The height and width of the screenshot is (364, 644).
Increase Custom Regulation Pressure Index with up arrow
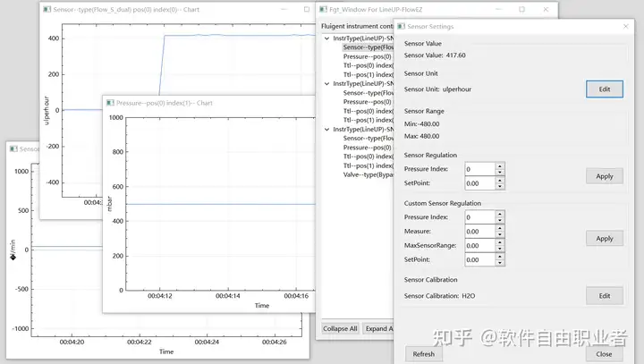tap(500, 214)
